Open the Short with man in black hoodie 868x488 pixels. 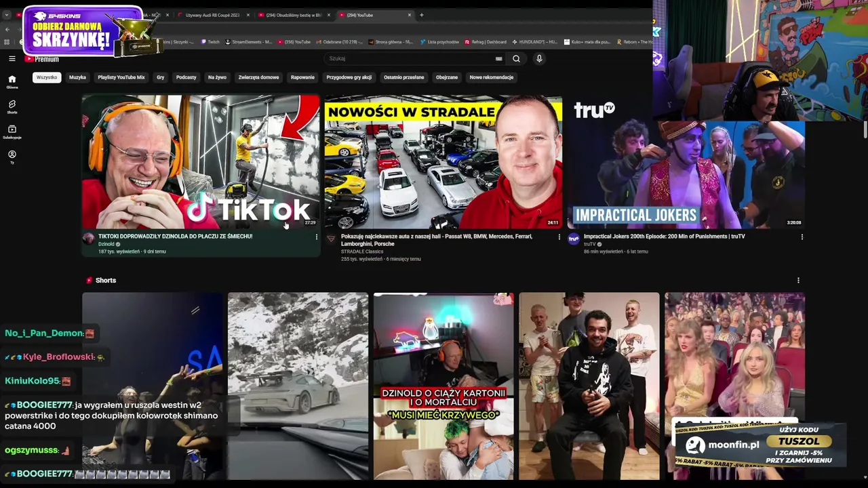(x=589, y=386)
